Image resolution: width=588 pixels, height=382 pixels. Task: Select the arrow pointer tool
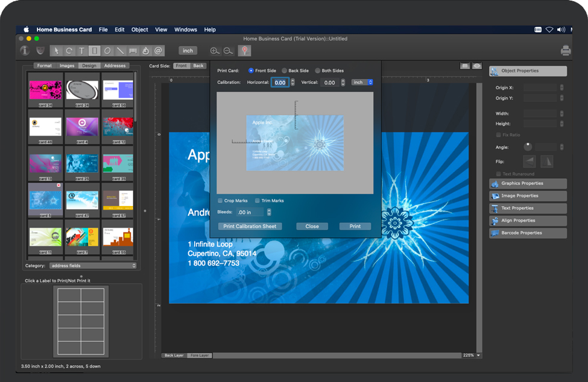click(56, 51)
